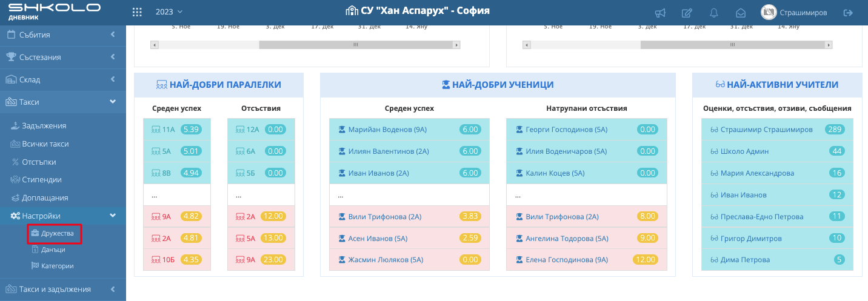This screenshot has width=868, height=301.
Task: Click the Най-добри паралелки heading
Action: 218,85
